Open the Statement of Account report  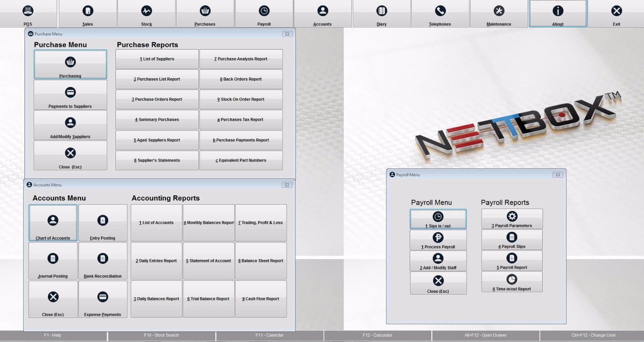tap(209, 261)
